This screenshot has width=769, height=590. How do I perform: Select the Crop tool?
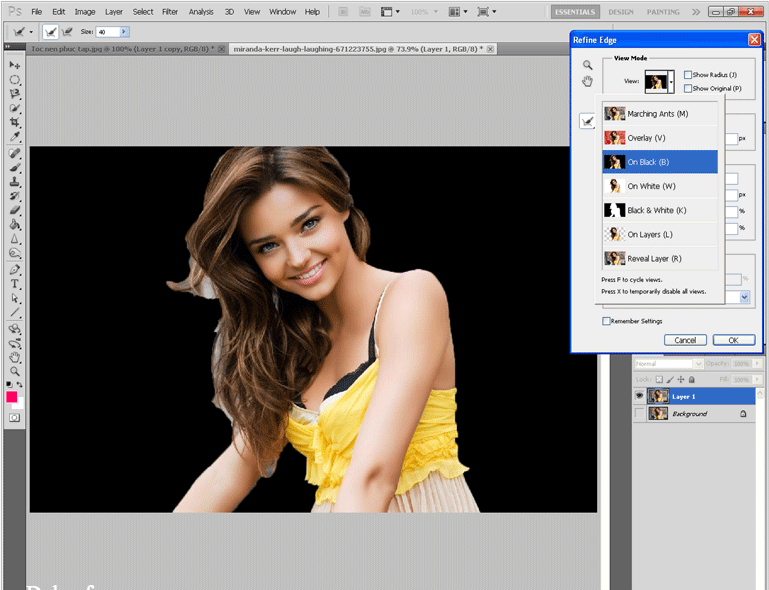click(15, 121)
